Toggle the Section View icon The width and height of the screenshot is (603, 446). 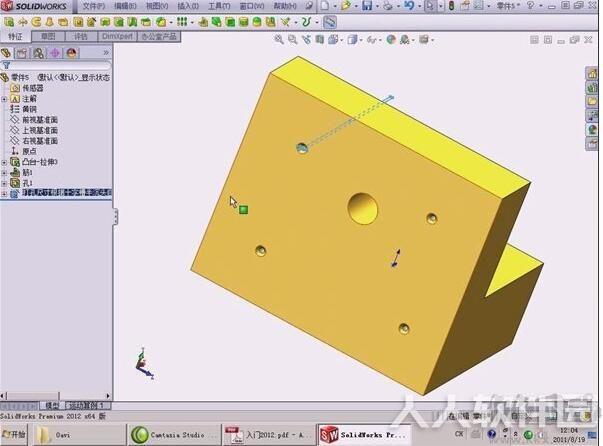click(320, 39)
